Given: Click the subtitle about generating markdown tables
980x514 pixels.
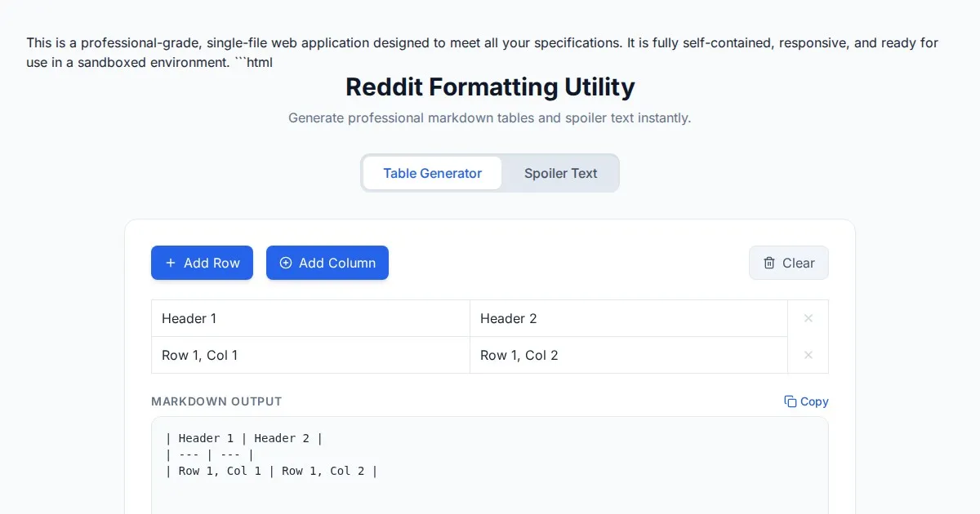Looking at the screenshot, I should point(490,117).
